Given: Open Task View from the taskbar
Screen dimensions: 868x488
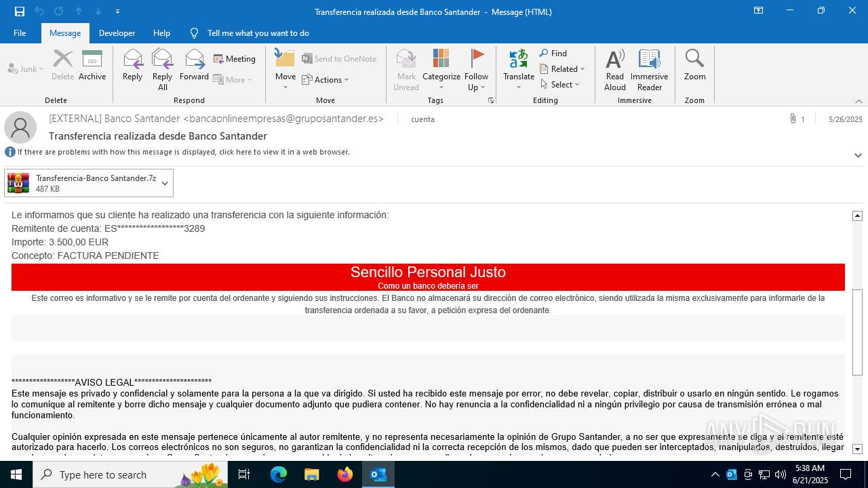Looking at the screenshot, I should click(245, 474).
